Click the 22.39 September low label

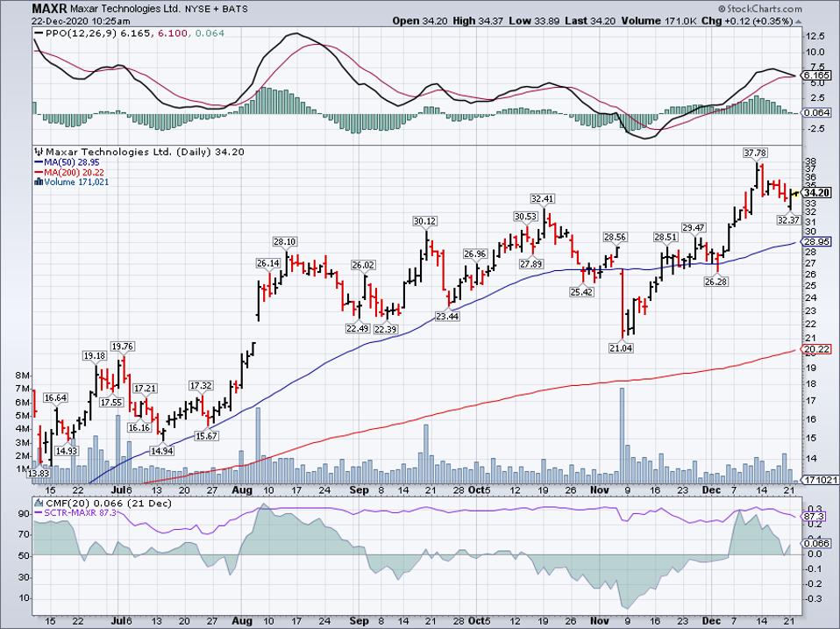tap(385, 330)
